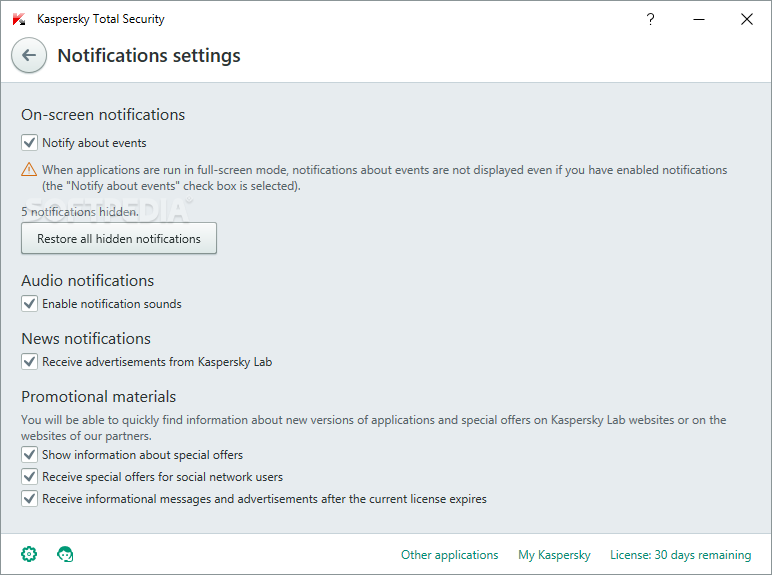772x575 pixels.
Task: Uncheck Show information about special offers
Action: [29, 454]
